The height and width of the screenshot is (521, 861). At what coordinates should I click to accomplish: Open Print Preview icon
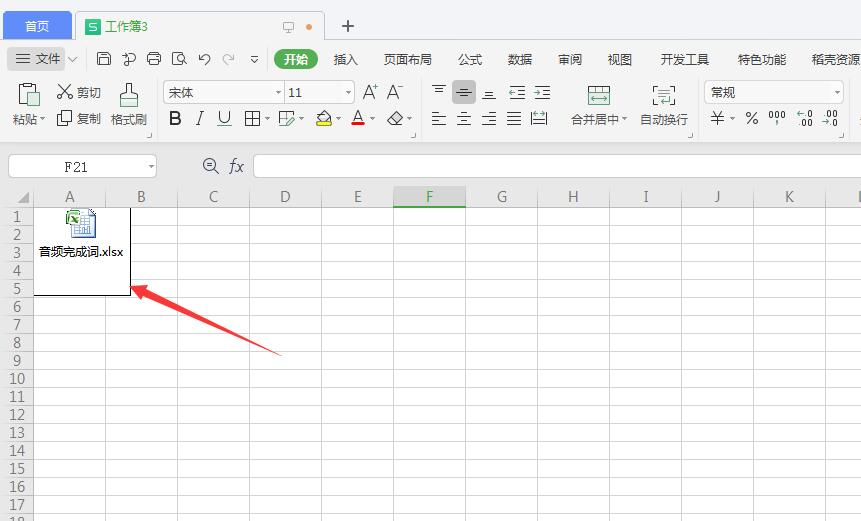[x=179, y=59]
